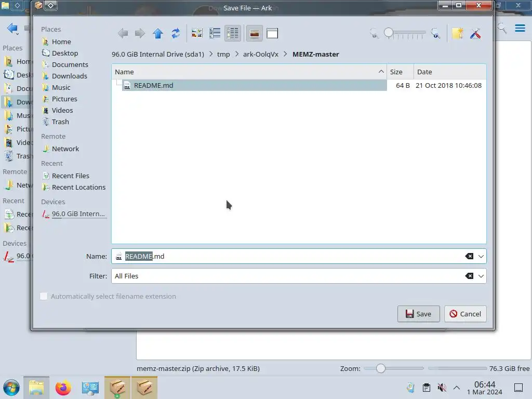Click the MEMZ-master breadcrumb
Screen dimensions: 532x399
[x=315, y=54]
